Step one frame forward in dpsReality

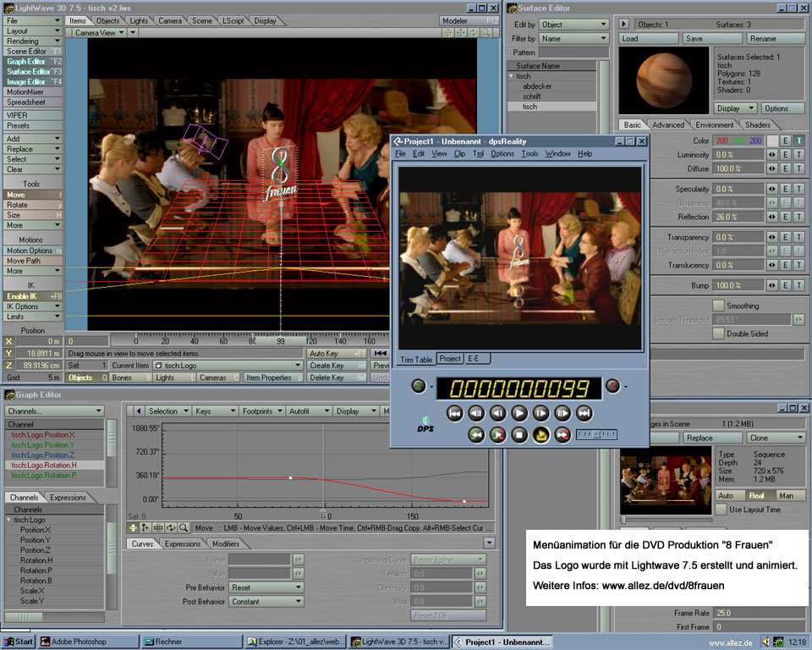tap(540, 413)
